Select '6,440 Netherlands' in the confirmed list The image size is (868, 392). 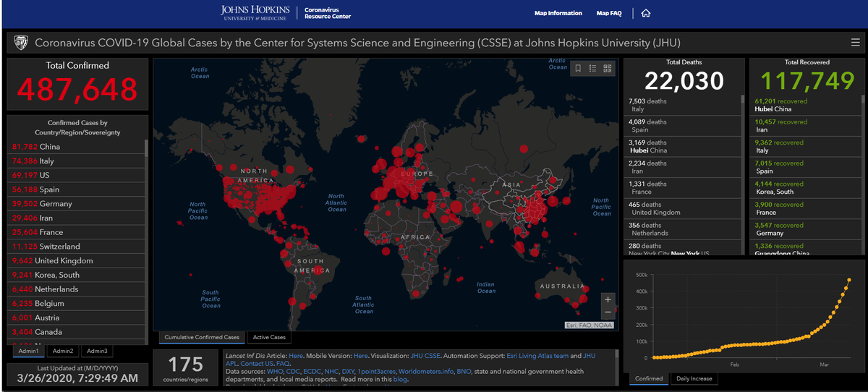75,289
